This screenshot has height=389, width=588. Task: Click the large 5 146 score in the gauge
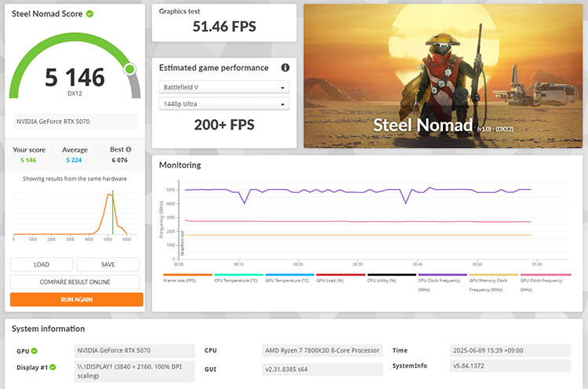click(74, 78)
